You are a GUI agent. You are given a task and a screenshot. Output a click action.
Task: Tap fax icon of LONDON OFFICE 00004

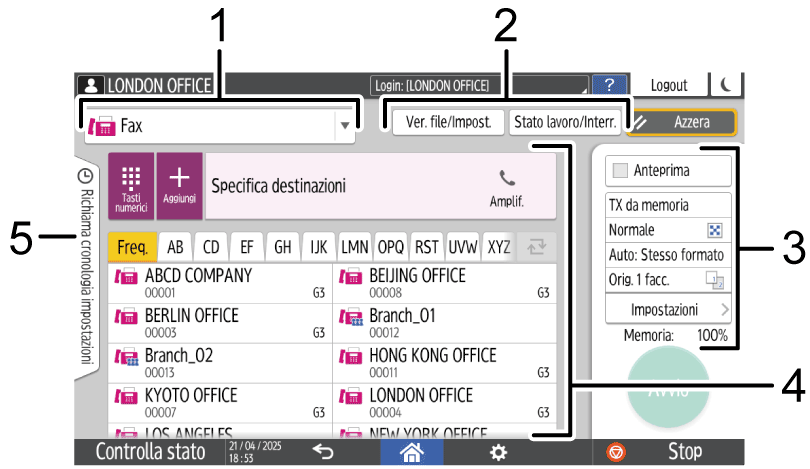coord(351,397)
